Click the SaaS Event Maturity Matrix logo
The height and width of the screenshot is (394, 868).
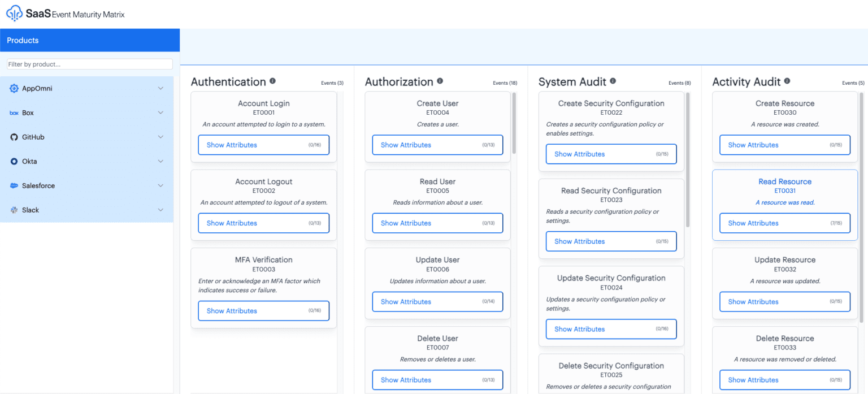coord(65,12)
